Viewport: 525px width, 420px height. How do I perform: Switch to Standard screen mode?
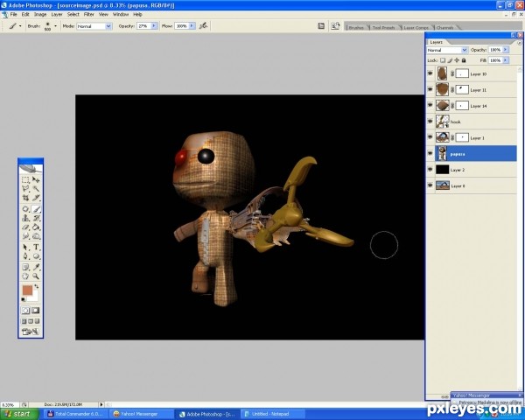24,321
